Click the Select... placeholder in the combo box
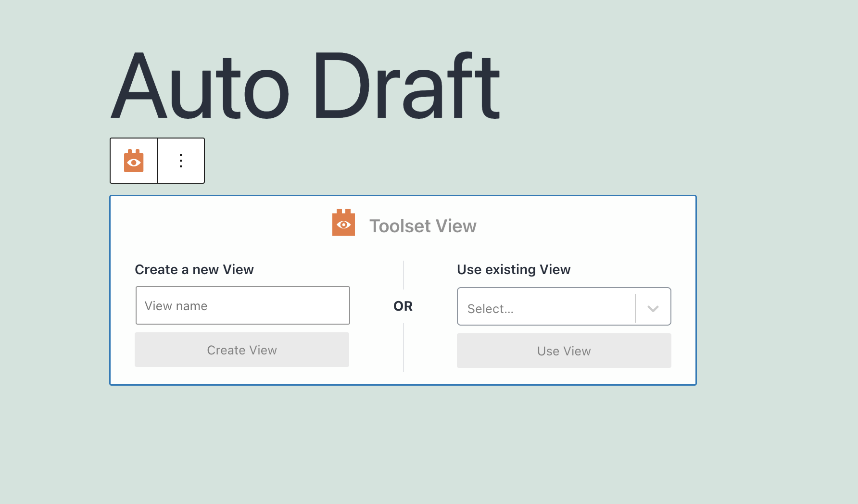Viewport: 858px width, 504px height. click(x=491, y=309)
